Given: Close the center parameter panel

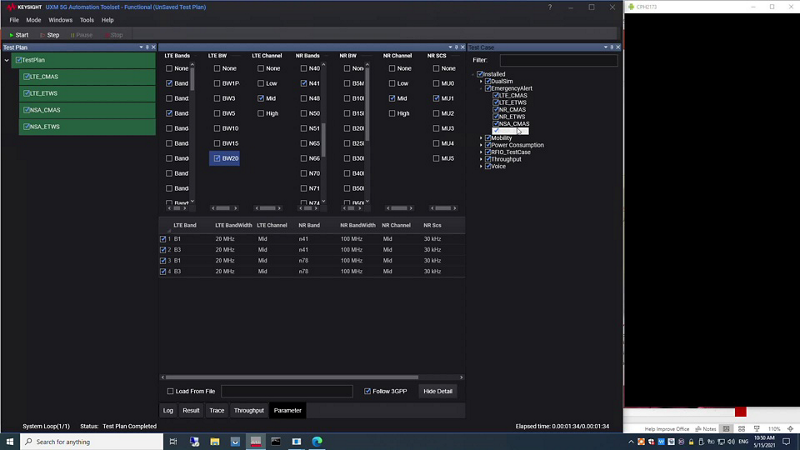Looking at the screenshot, I should click(x=463, y=47).
